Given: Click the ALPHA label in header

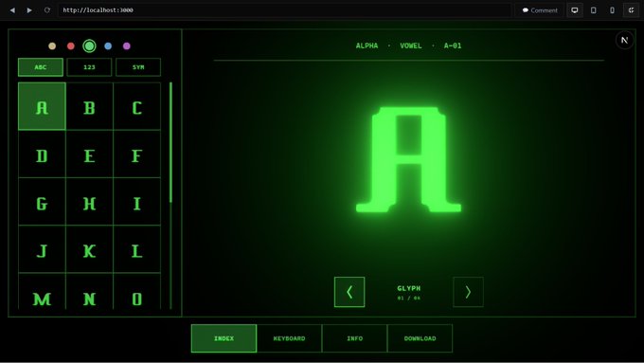Looking at the screenshot, I should [x=367, y=45].
